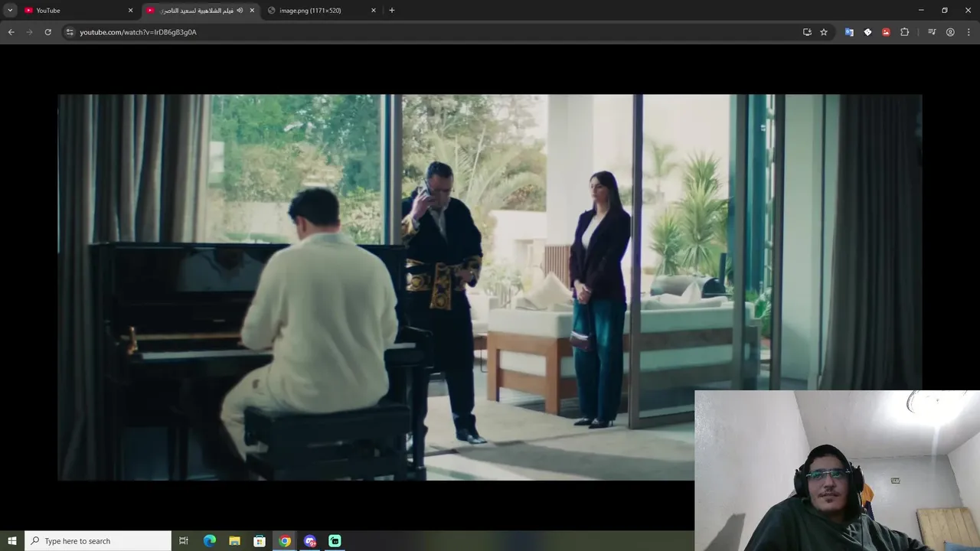View site information for youtube.com
The image size is (980, 551).
(x=69, y=32)
